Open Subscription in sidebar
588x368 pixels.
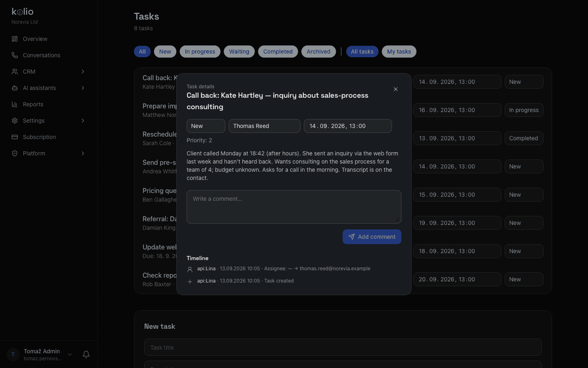tap(49, 137)
